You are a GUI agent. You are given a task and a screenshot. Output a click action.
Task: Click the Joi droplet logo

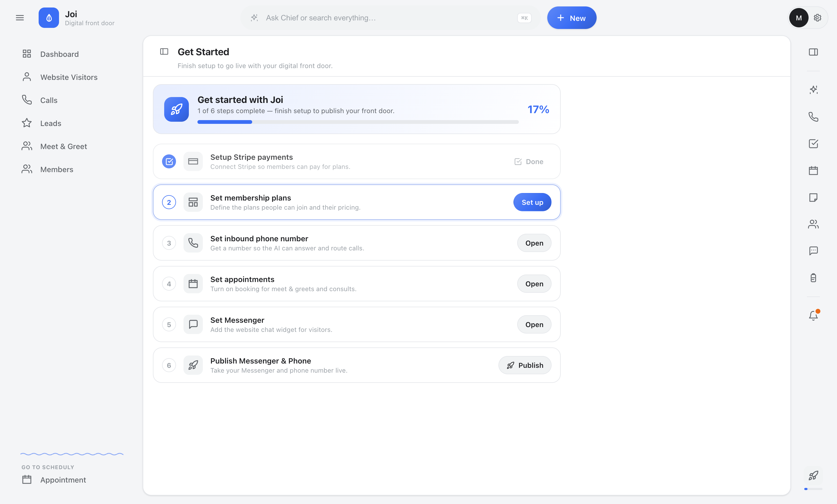(49, 18)
